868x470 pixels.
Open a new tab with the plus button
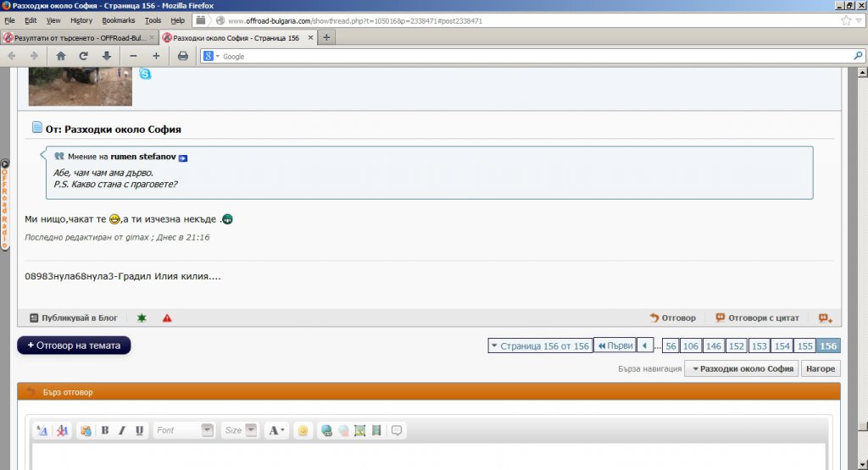(x=326, y=37)
